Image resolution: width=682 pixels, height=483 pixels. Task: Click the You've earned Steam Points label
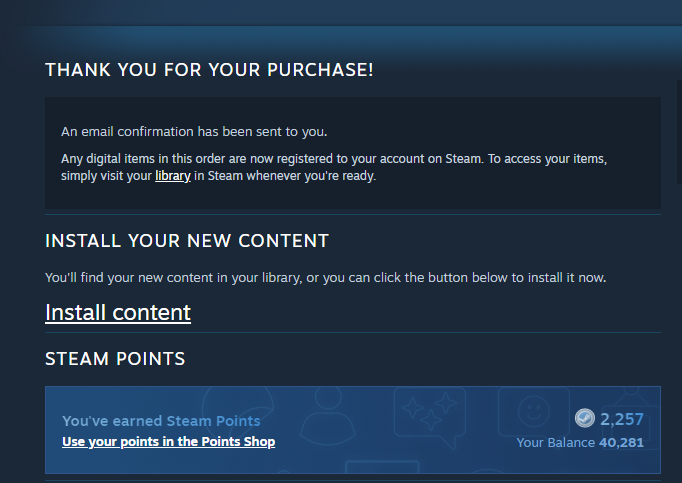click(x=161, y=421)
